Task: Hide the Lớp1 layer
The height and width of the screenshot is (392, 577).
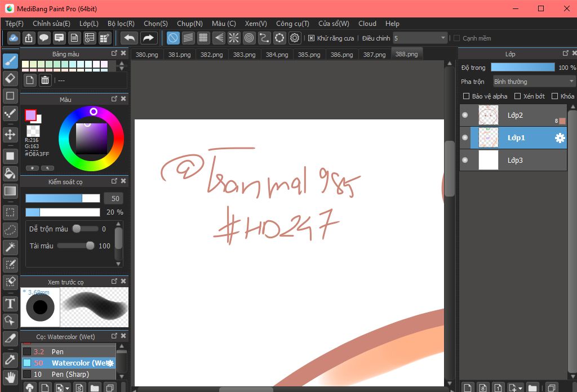Action: (x=465, y=137)
